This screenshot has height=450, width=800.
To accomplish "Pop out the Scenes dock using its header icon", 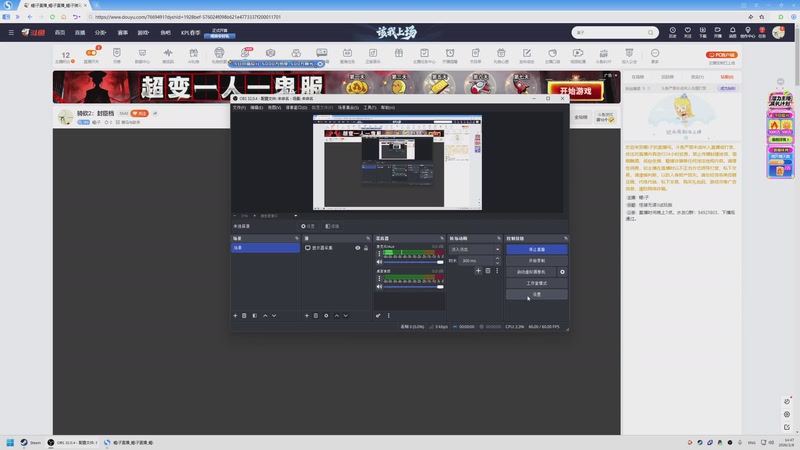I will [296, 238].
